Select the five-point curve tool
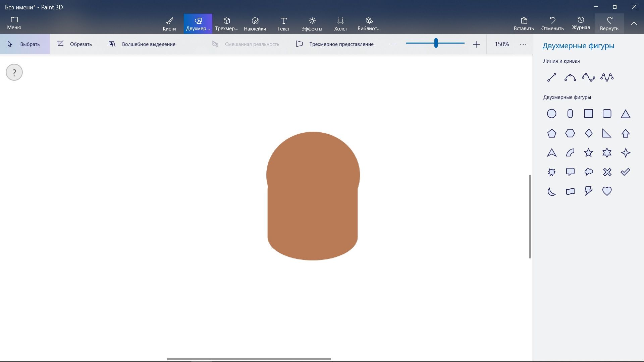Screen dimensions: 644x362 click(x=607, y=77)
